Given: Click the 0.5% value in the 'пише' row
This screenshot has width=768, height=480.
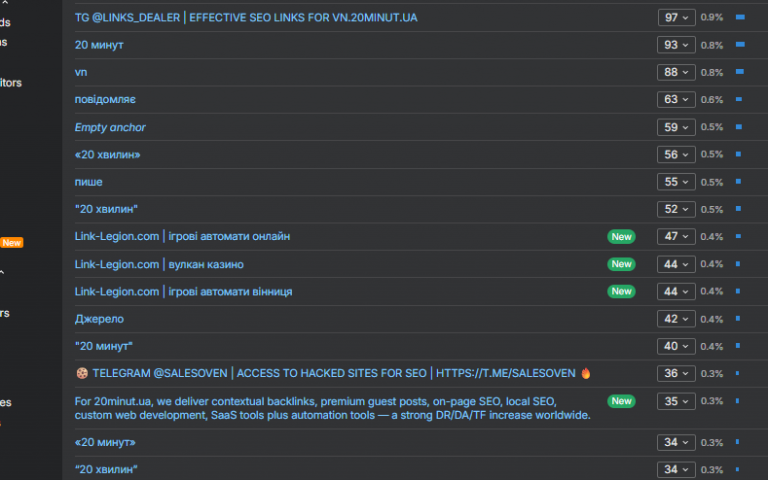Looking at the screenshot, I should pos(712,182).
